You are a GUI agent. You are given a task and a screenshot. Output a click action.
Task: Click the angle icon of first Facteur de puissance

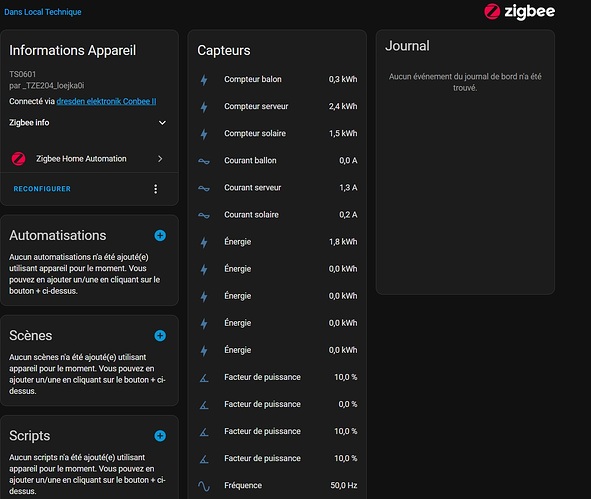pos(204,377)
